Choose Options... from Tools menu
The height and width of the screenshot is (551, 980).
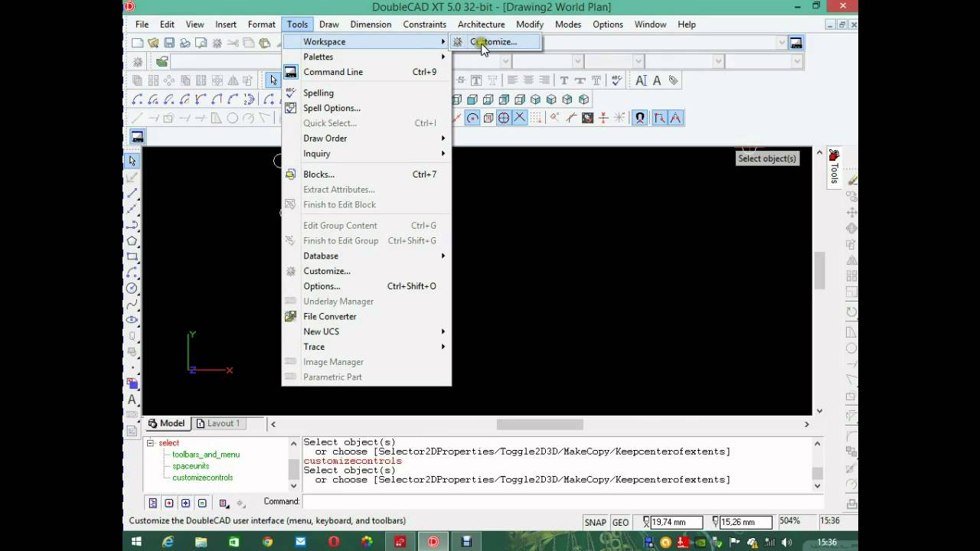[x=367, y=286]
